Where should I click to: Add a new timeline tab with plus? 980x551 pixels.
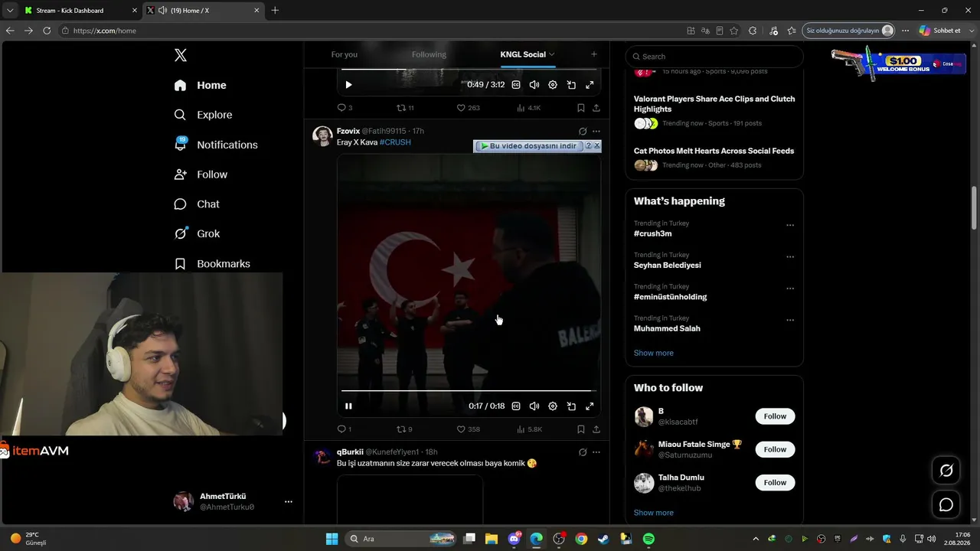pyautogui.click(x=593, y=54)
